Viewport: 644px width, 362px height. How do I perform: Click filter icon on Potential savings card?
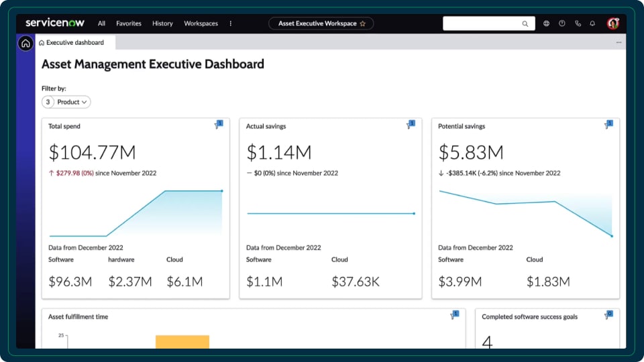pos(608,125)
